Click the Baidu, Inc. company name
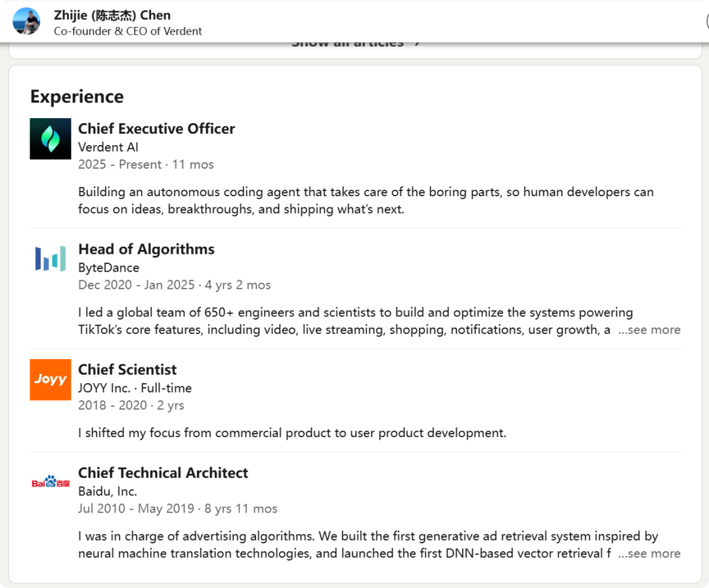This screenshot has width=709, height=588. (108, 492)
